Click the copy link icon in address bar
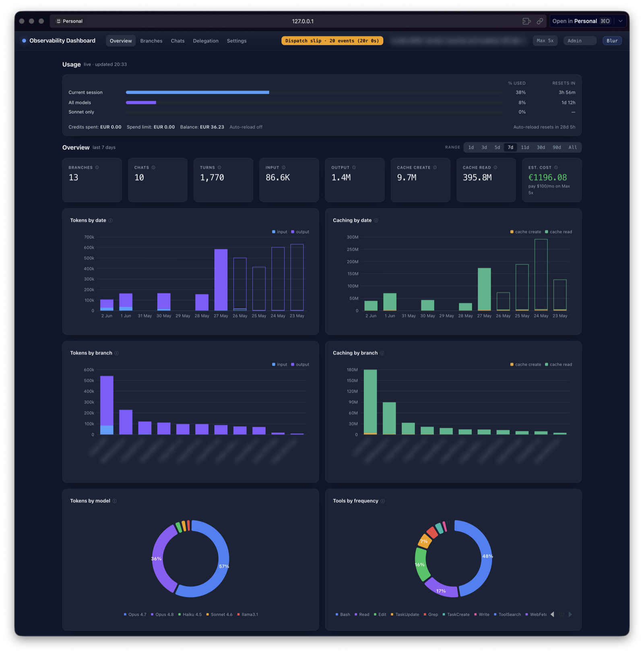644x654 pixels. click(540, 21)
